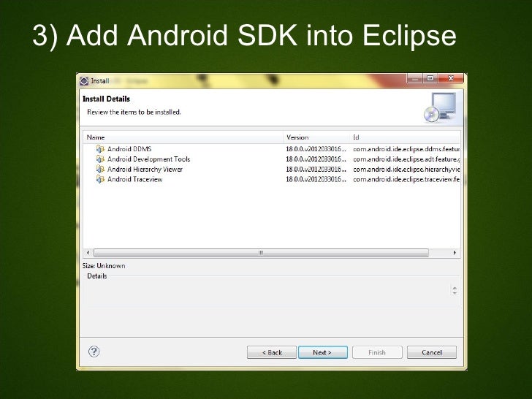Click the Size: Unknown label
Viewport: 532px width, 399px height.
coord(104,266)
